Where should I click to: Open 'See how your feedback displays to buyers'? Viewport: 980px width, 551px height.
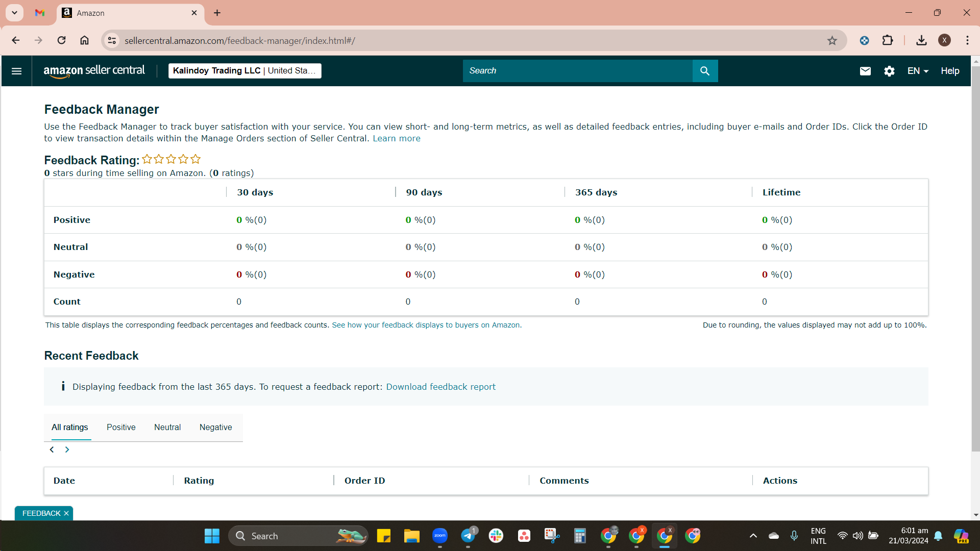(427, 325)
